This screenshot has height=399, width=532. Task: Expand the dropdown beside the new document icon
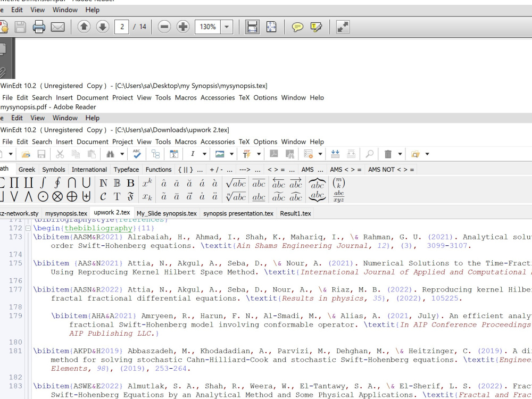11,154
